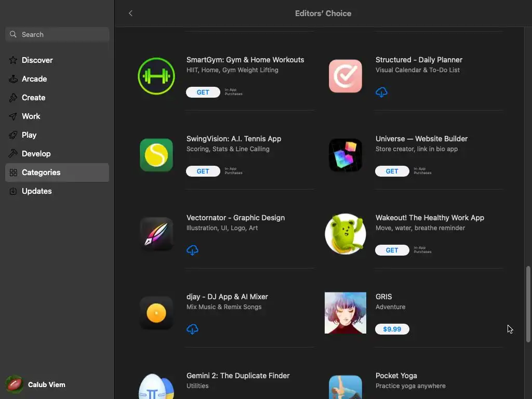Screen dimensions: 532x399
Task: Get Universe — Website Builder
Action: pyautogui.click(x=392, y=171)
